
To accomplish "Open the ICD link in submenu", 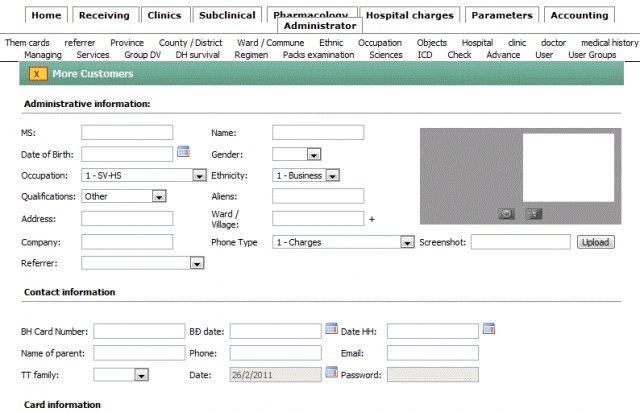I will pos(425,55).
